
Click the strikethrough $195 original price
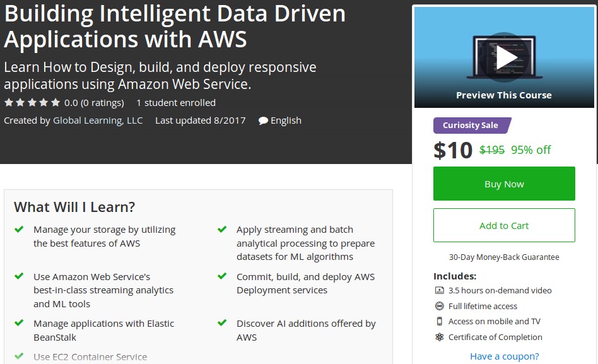[x=493, y=150]
